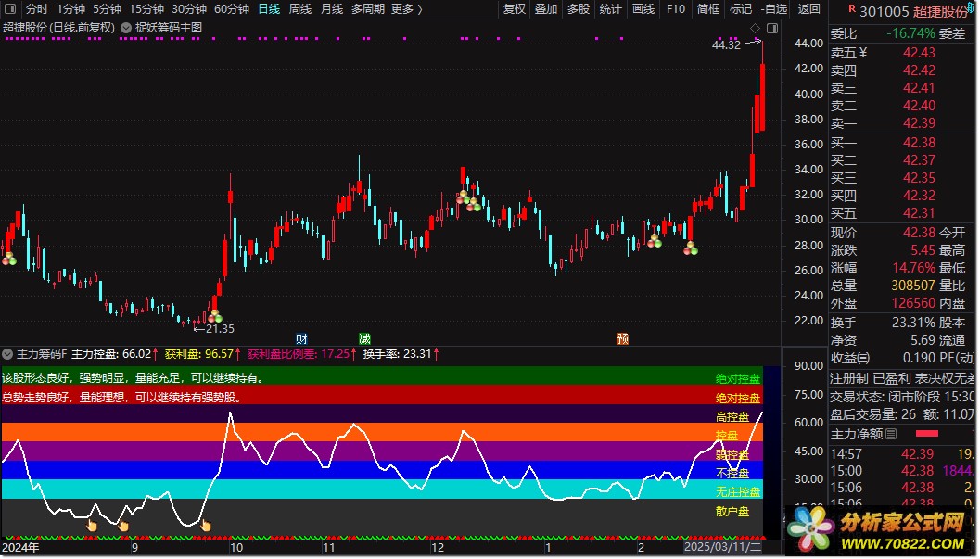Toggle the side panel icon beside diamond

tap(772, 28)
